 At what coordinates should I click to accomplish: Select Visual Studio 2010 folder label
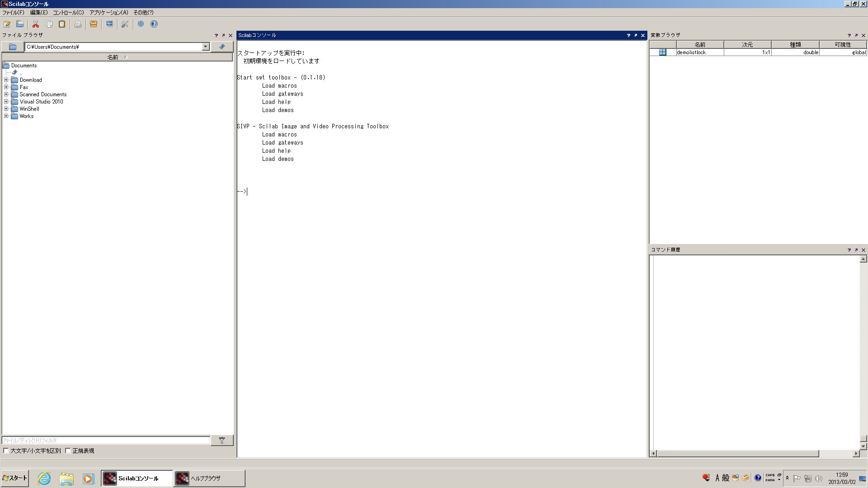[x=42, y=102]
